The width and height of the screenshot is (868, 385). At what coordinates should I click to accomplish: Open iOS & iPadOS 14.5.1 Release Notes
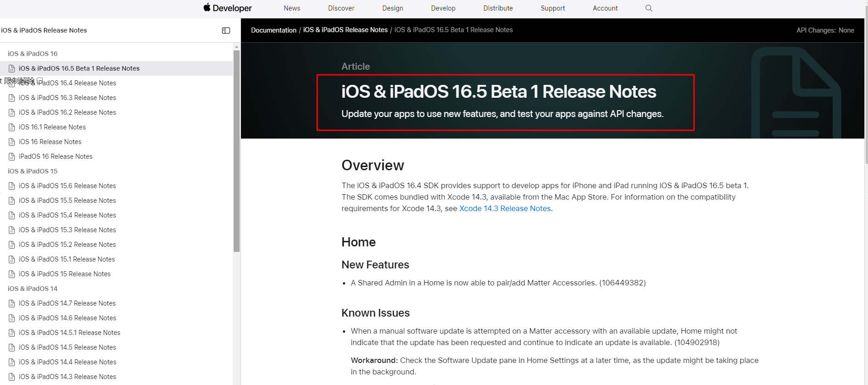pos(69,333)
